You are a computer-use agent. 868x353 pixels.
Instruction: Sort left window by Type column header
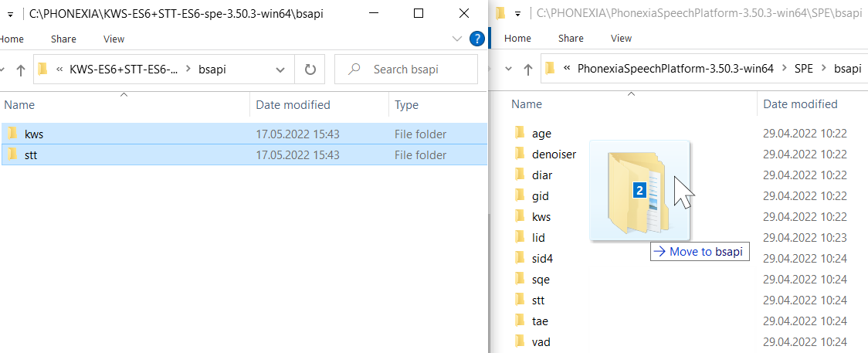(406, 104)
